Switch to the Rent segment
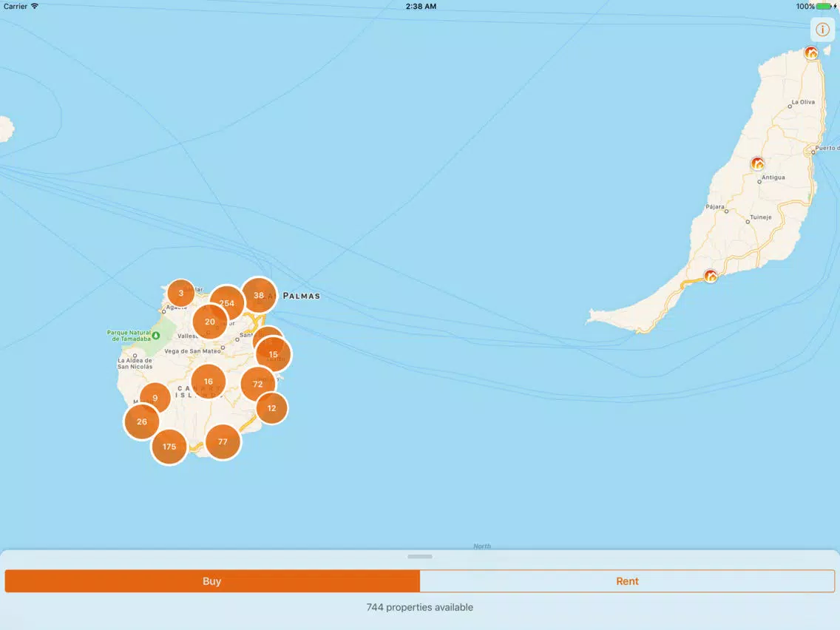 pos(627,581)
